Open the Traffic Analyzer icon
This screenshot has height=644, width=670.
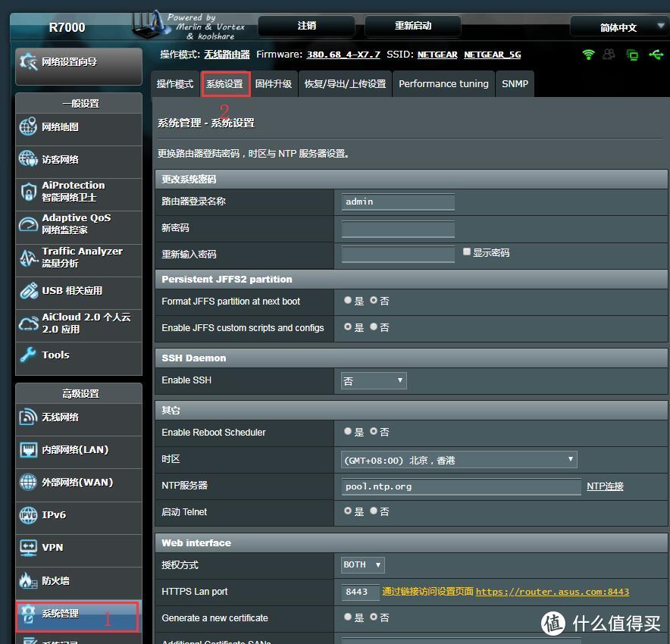tap(28, 258)
